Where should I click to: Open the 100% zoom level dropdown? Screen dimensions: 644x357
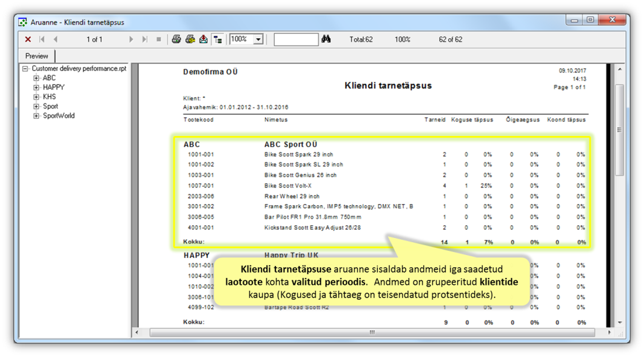258,39
